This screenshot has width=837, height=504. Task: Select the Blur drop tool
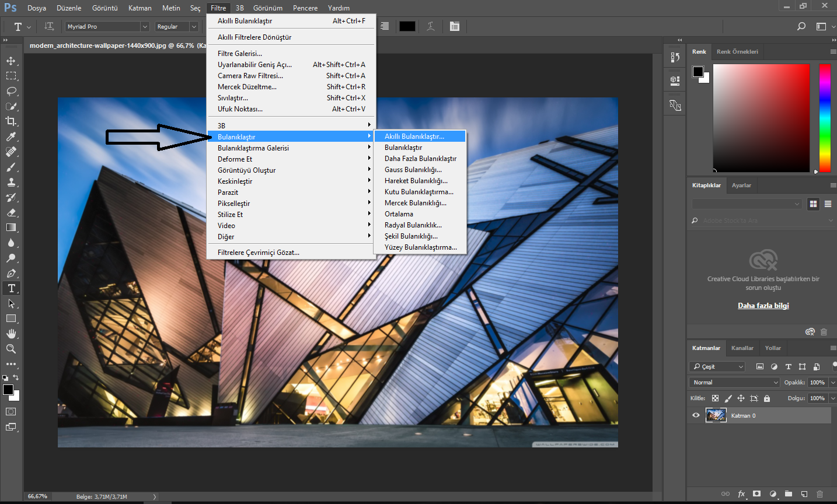pyautogui.click(x=11, y=243)
